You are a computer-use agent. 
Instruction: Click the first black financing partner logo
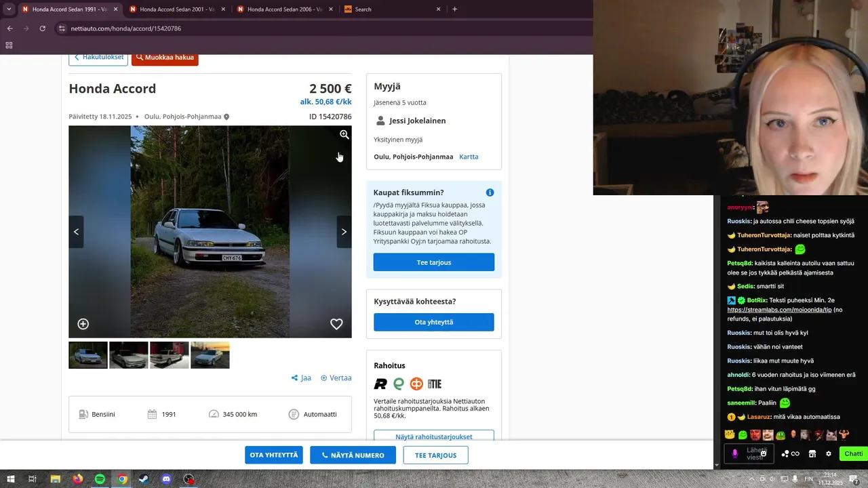tap(380, 384)
